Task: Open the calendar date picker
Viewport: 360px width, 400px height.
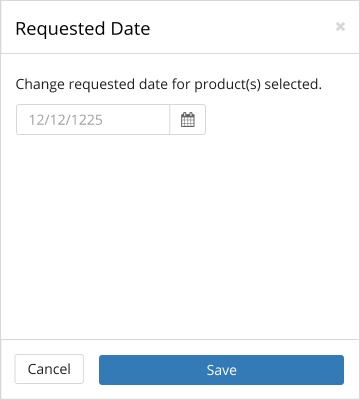Action: tap(188, 120)
